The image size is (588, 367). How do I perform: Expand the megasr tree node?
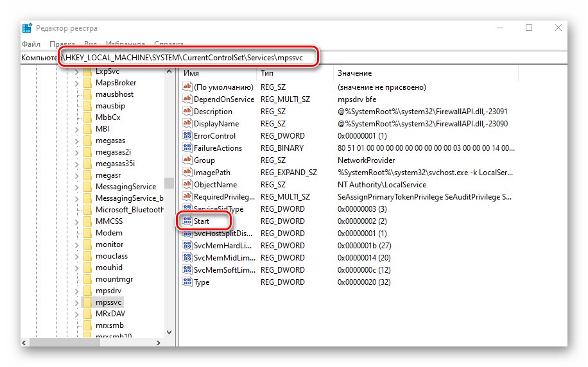pyautogui.click(x=77, y=175)
